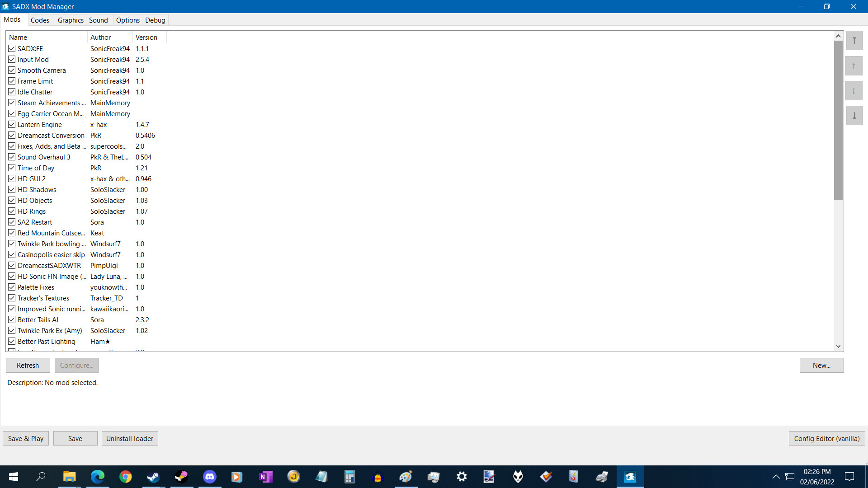Open OneNote taskbar icon
This screenshot has width=868, height=488.
265,477
